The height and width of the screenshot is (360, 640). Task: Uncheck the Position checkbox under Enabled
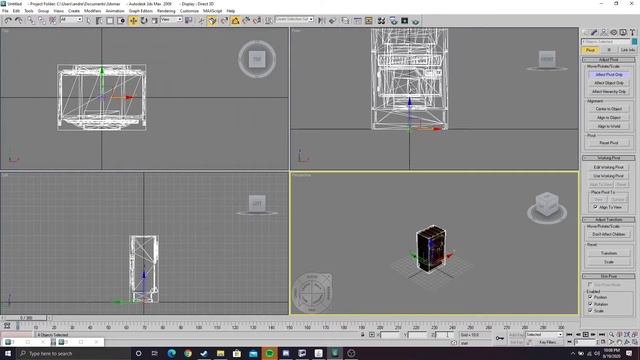point(590,297)
